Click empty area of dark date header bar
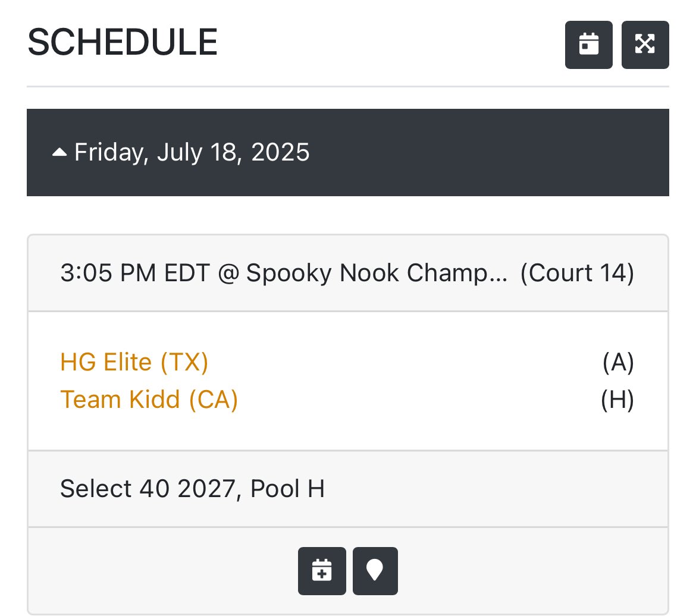Screen dimensions: 696x616 pyautogui.click(x=488, y=152)
